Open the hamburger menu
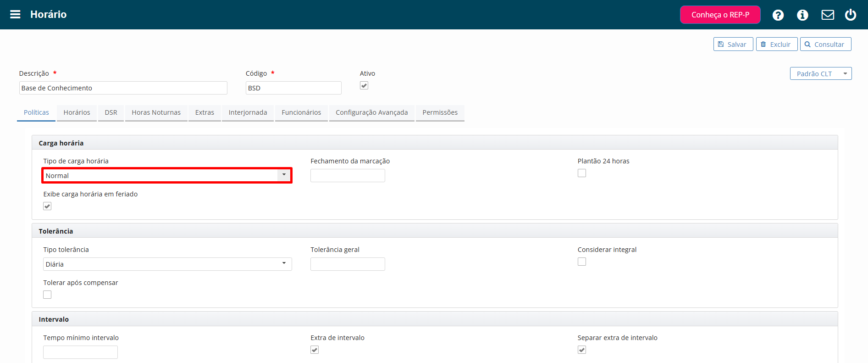868x363 pixels. coord(15,15)
